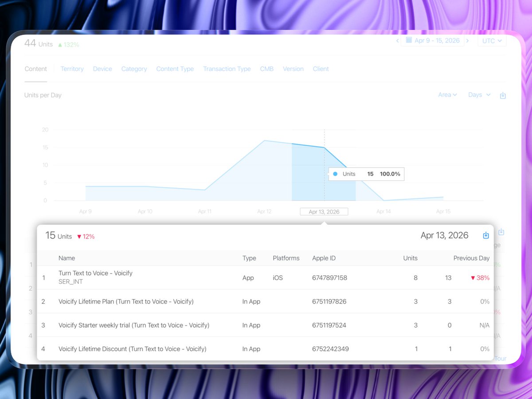This screenshot has width=532, height=399.
Task: Click the Apr 9 axis label
Action: 86,211
